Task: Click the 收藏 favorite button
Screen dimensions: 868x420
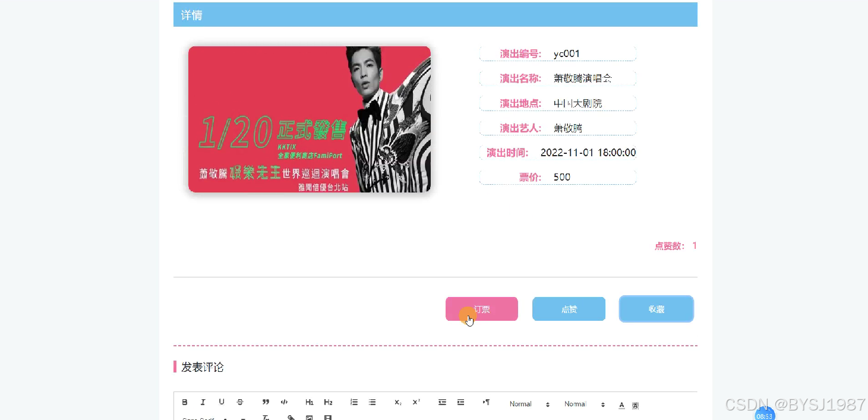Action: pyautogui.click(x=656, y=309)
